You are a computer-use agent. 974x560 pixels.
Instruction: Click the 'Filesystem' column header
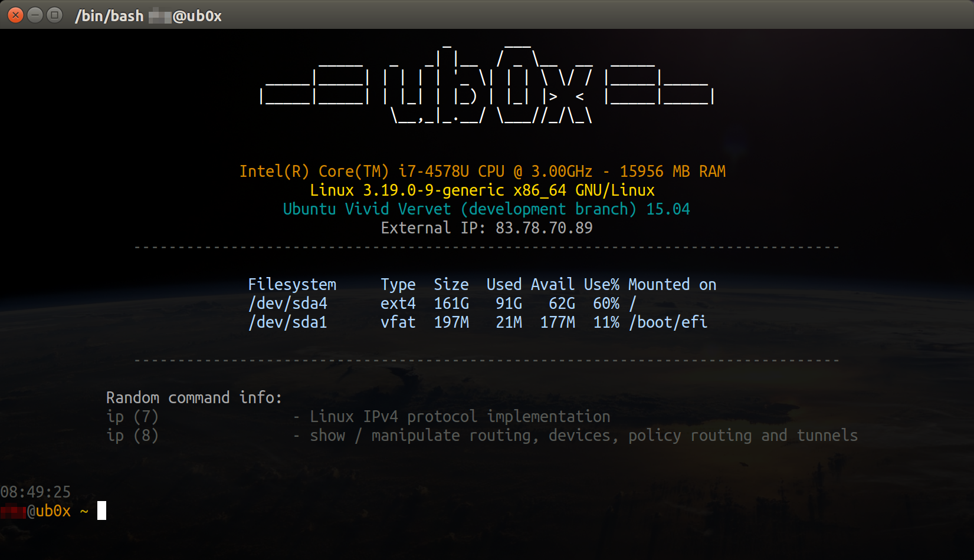[x=292, y=285]
